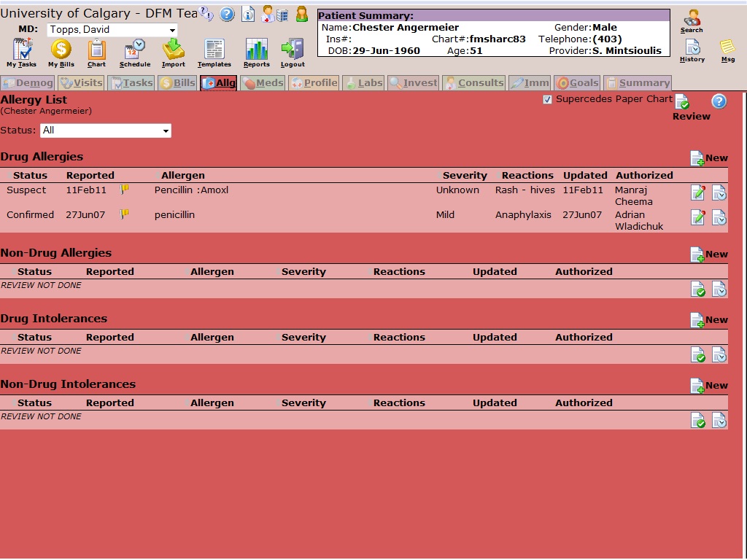
Task: Switch to the Labs tab
Action: click(363, 83)
